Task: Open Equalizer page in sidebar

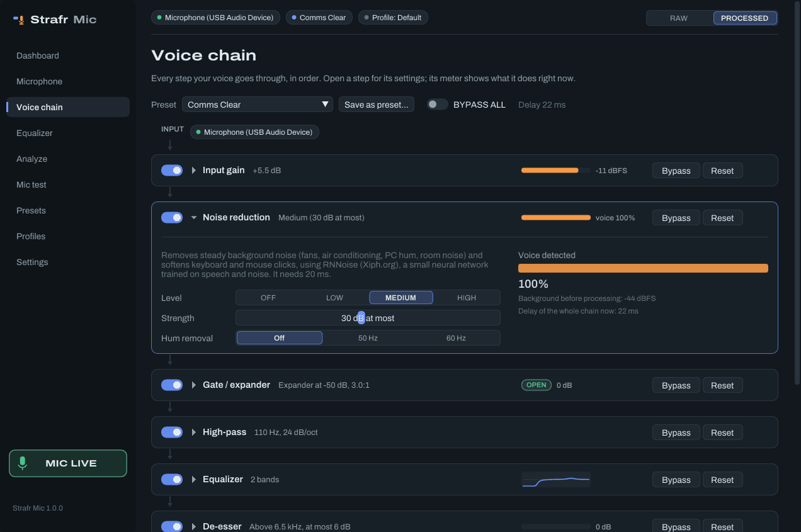Action: (68, 133)
